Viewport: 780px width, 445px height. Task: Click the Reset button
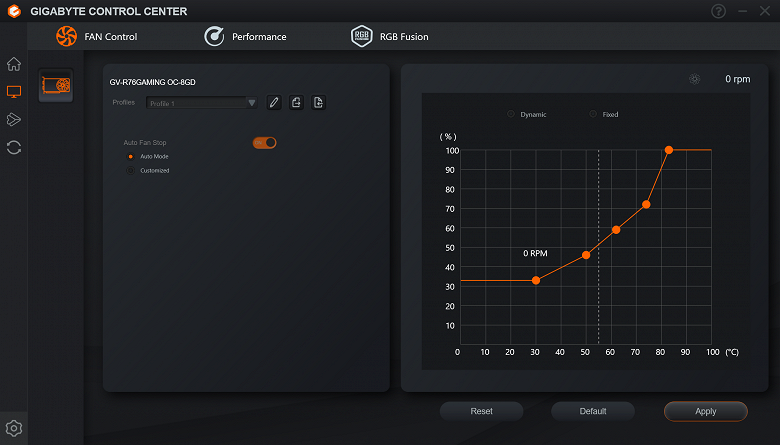point(482,411)
